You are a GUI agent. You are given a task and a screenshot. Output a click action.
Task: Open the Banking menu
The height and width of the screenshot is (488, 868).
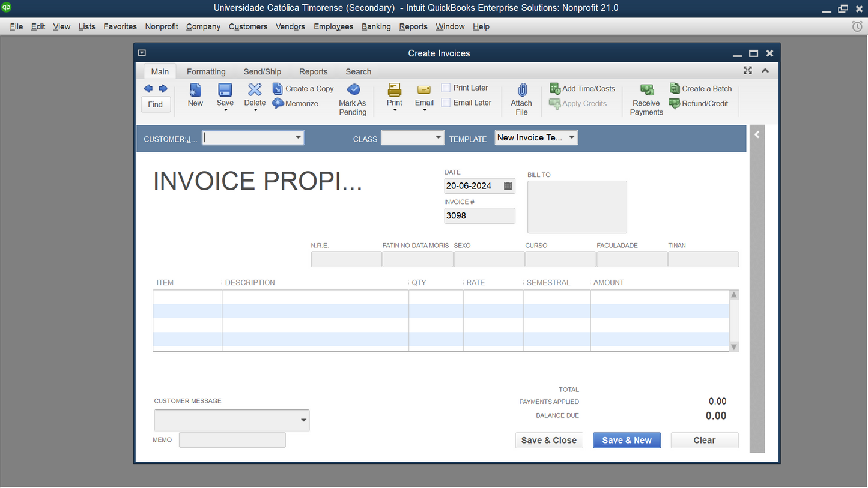coord(376,26)
